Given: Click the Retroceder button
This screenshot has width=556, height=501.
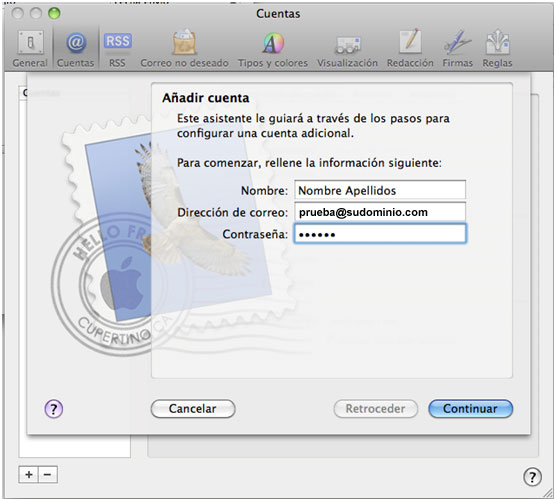Looking at the screenshot, I should point(376,409).
